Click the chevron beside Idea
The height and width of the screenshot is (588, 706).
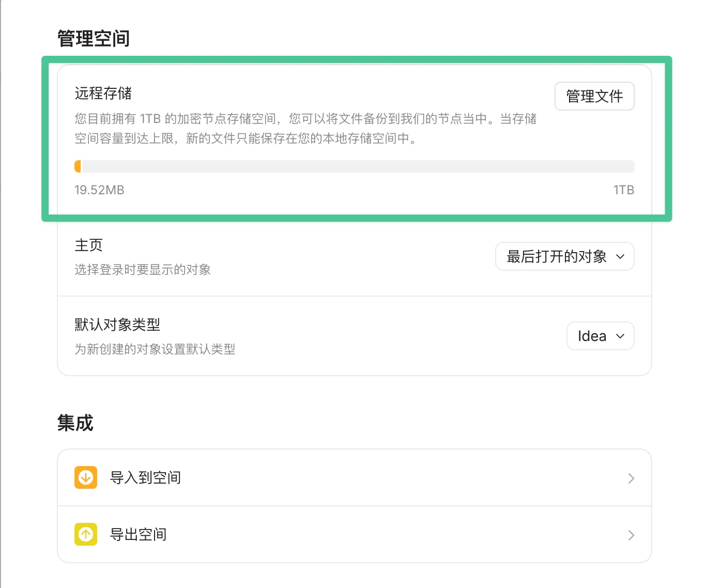pos(620,336)
